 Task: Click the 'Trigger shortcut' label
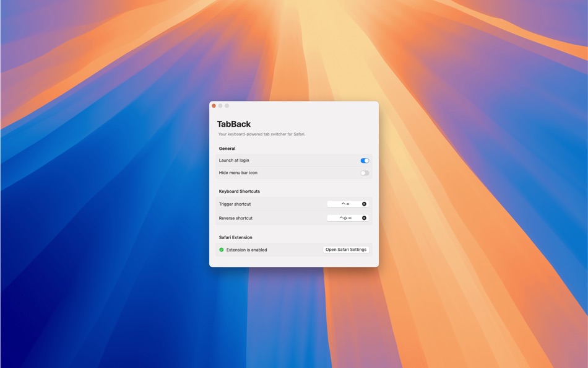[x=235, y=204]
